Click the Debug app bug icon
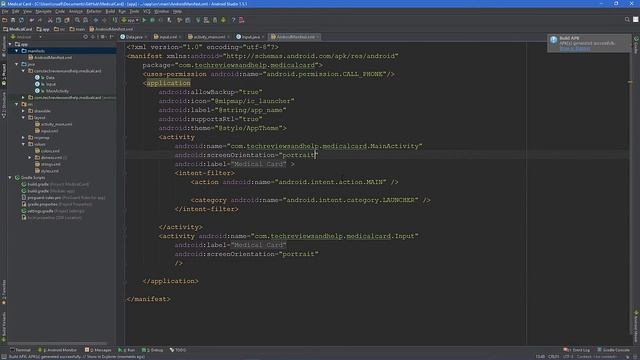640x360 pixels. [153, 20]
